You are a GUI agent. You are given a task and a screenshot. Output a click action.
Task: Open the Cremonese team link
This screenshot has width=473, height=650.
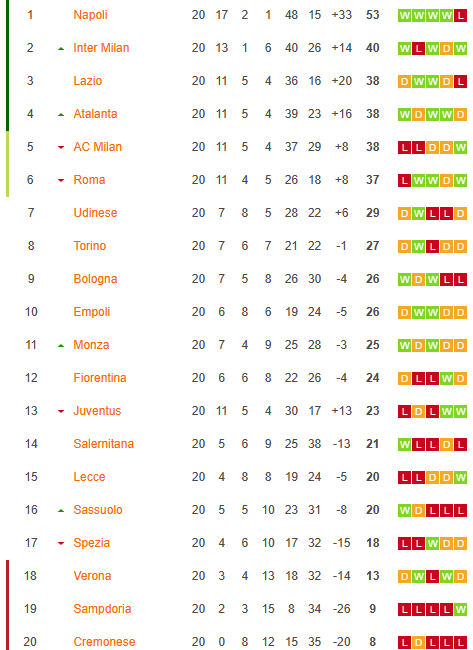coord(104,642)
